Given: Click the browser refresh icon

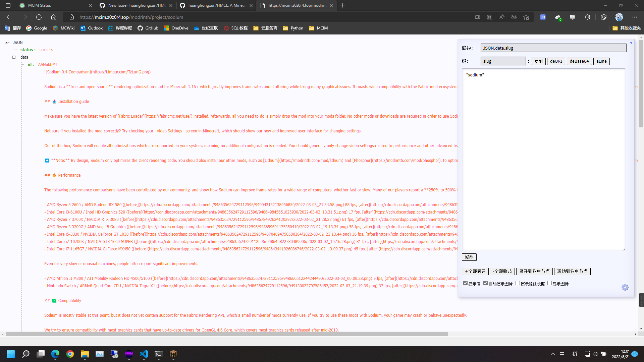Looking at the screenshot, I should pos(39,17).
